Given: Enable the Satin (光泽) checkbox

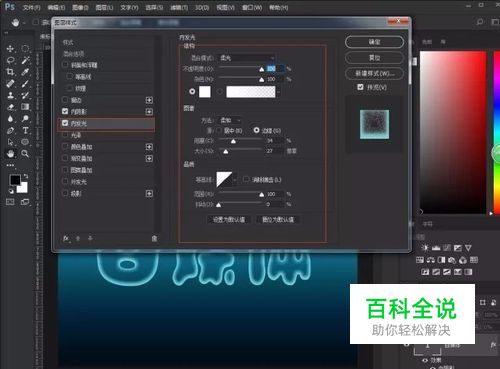Looking at the screenshot, I should (x=65, y=135).
